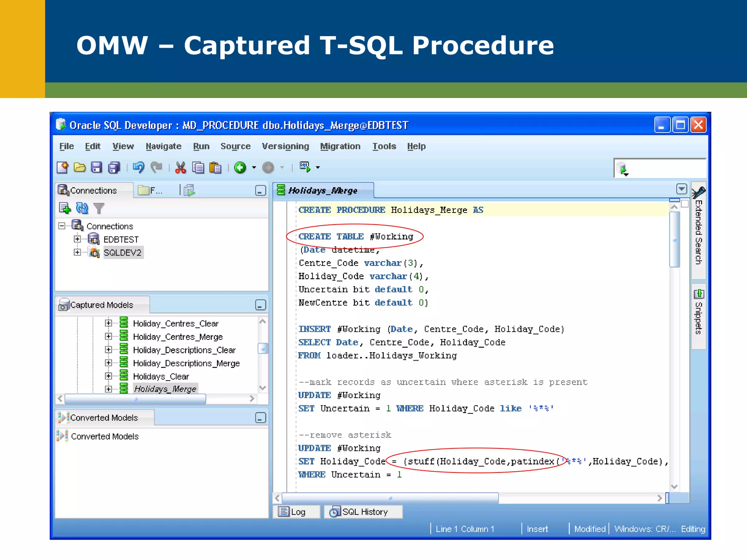The width and height of the screenshot is (747, 560).
Task: Click the connection icon in top-right search box
Action: coord(623,170)
